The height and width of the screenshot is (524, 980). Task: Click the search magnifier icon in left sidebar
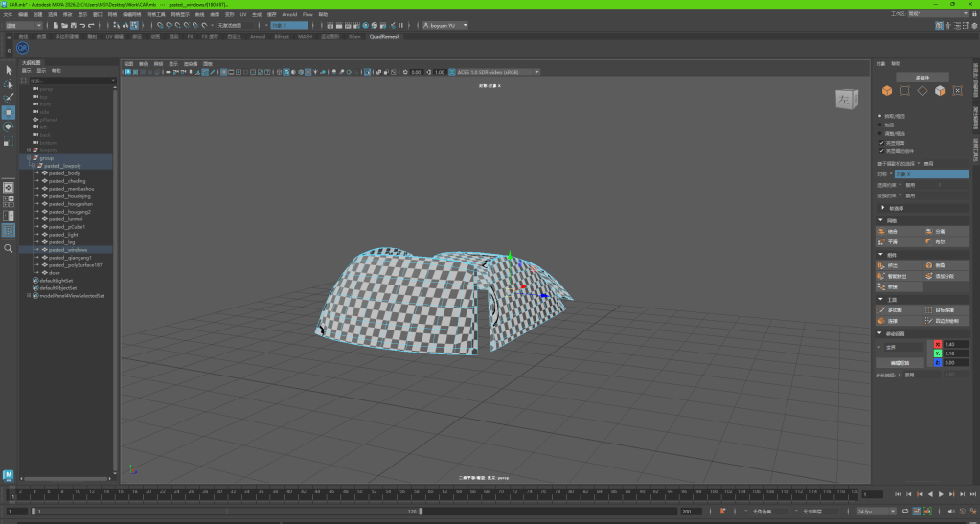pos(9,248)
